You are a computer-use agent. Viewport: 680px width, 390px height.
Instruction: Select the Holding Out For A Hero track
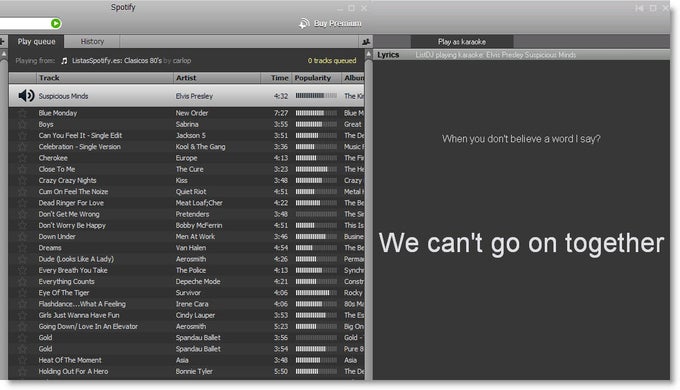coord(186,371)
